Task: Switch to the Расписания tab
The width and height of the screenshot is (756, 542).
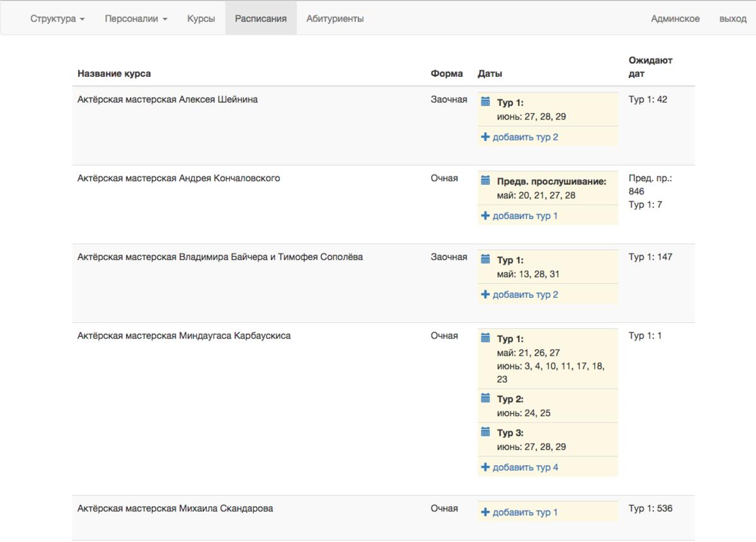Action: 261,19
